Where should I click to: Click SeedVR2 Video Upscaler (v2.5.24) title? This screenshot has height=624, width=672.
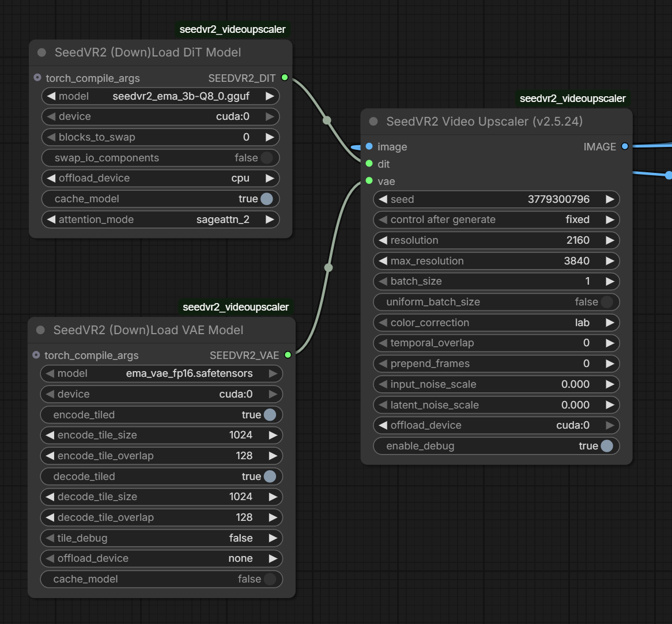tap(484, 122)
